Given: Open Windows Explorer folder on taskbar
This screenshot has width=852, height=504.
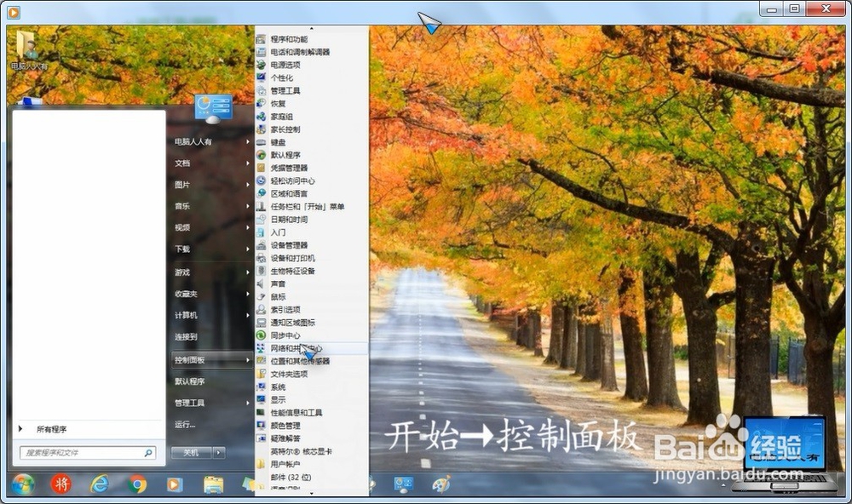Looking at the screenshot, I should point(214,484).
